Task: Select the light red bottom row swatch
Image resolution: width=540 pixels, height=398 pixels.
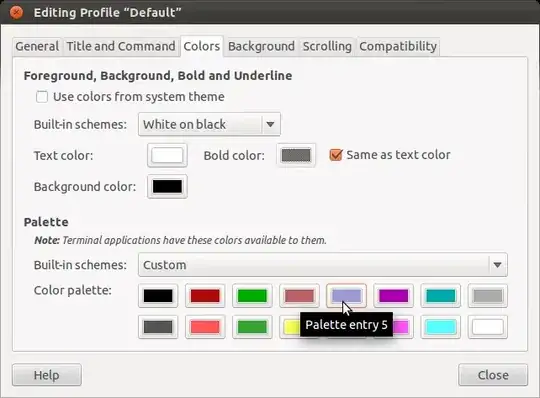Action: pos(205,327)
